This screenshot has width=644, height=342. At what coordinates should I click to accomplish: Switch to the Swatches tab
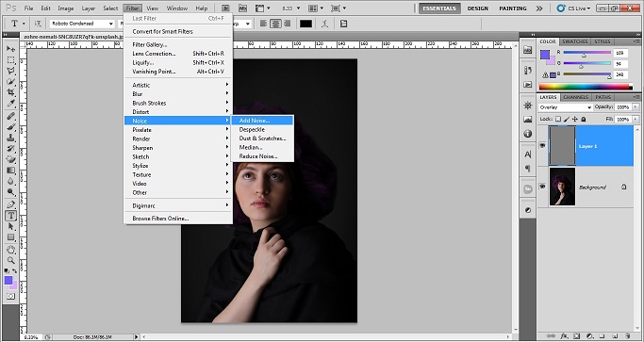pos(574,41)
